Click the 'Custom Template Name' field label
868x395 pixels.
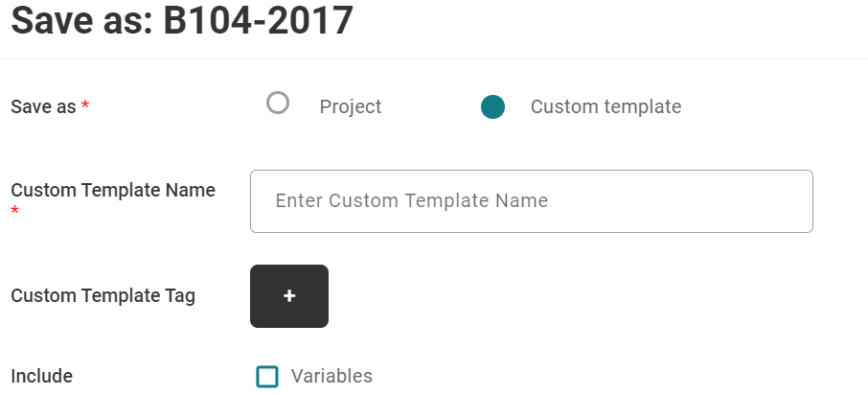pos(113,190)
